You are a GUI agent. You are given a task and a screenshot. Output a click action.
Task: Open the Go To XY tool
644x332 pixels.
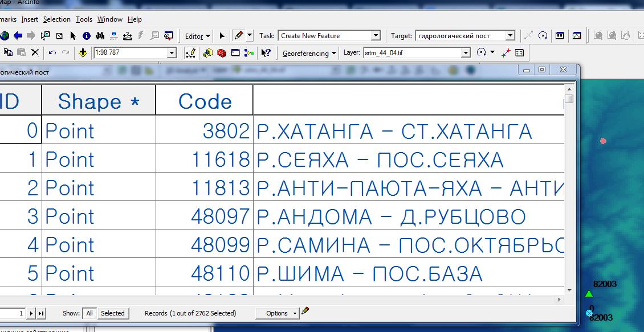(114, 36)
